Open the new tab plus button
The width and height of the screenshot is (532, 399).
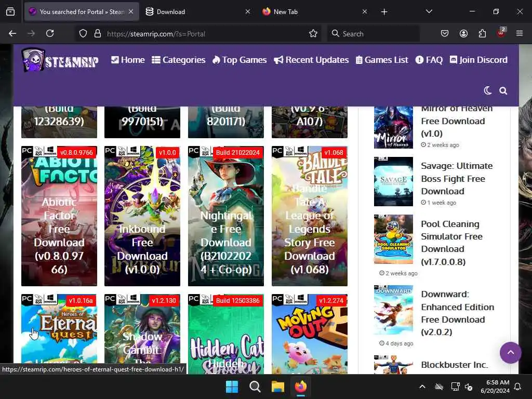(x=384, y=12)
